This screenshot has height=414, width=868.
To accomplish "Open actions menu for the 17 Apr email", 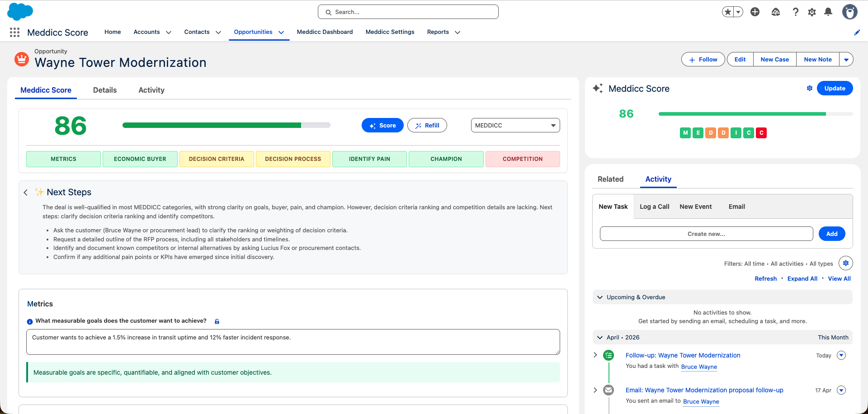I will 841,390.
